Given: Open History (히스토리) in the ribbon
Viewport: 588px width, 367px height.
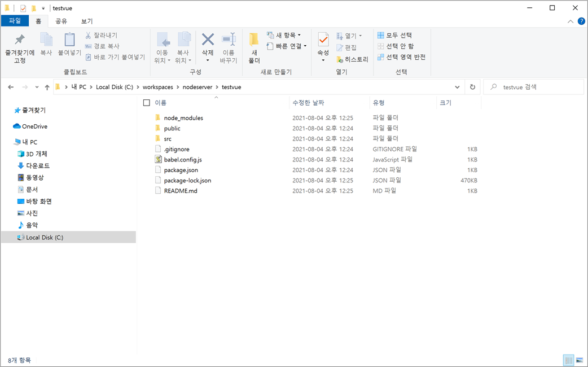Looking at the screenshot, I should pos(352,59).
